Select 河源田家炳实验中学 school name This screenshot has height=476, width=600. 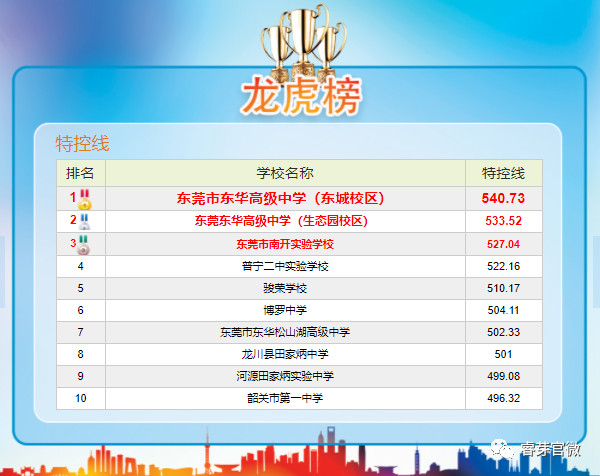[285, 376]
